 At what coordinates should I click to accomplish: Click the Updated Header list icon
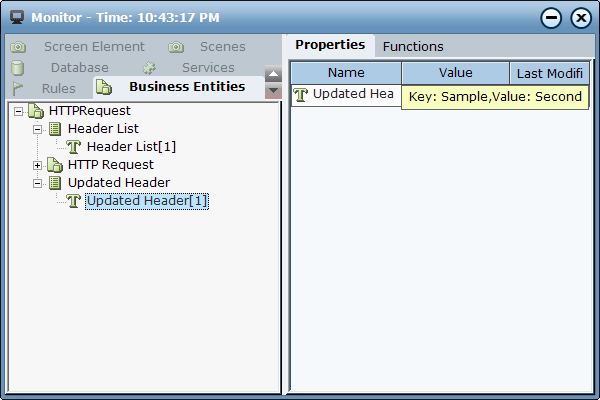coord(54,183)
